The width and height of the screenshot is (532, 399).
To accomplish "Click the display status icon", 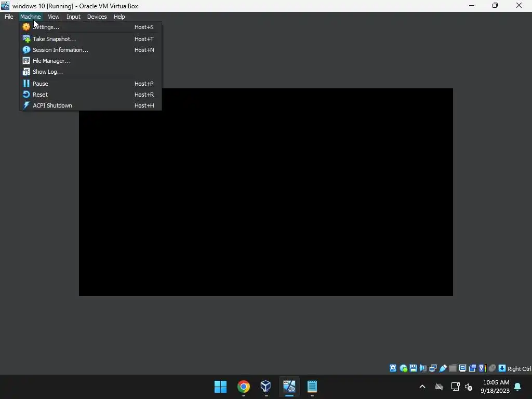I will pyautogui.click(x=462, y=368).
